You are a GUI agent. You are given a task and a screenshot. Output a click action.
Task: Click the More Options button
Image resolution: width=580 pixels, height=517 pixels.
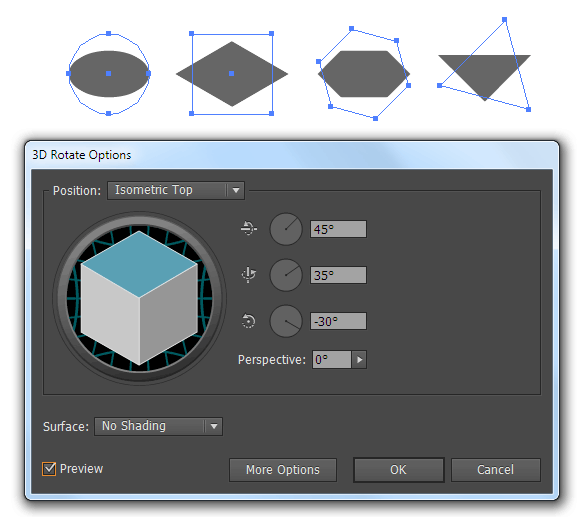pos(283,470)
